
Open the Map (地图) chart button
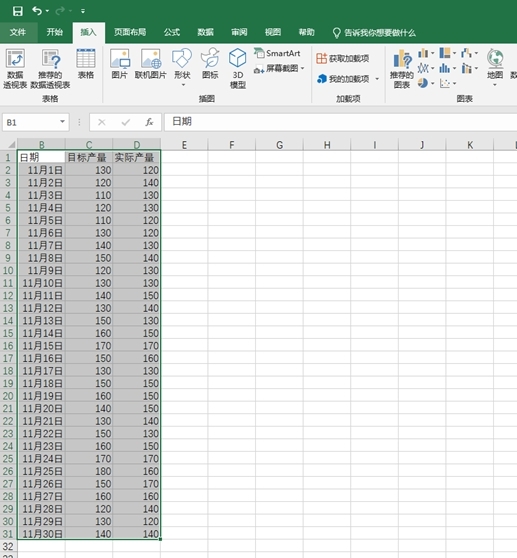point(495,68)
